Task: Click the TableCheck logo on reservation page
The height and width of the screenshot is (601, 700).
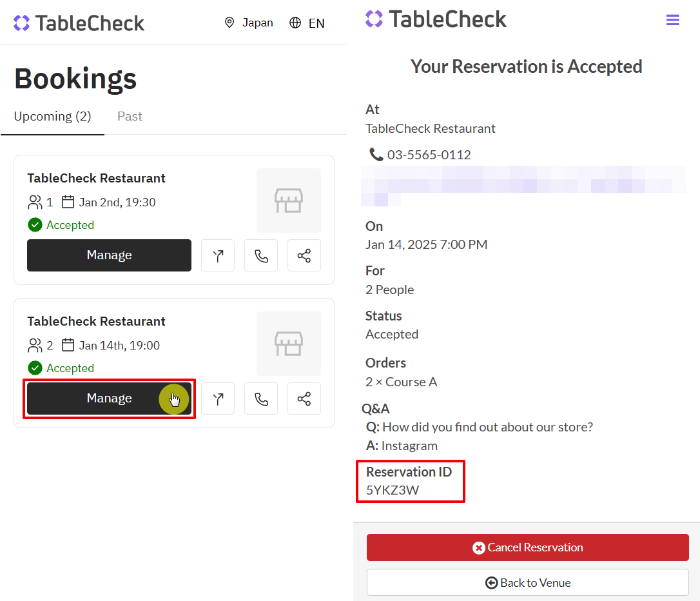Action: (436, 19)
